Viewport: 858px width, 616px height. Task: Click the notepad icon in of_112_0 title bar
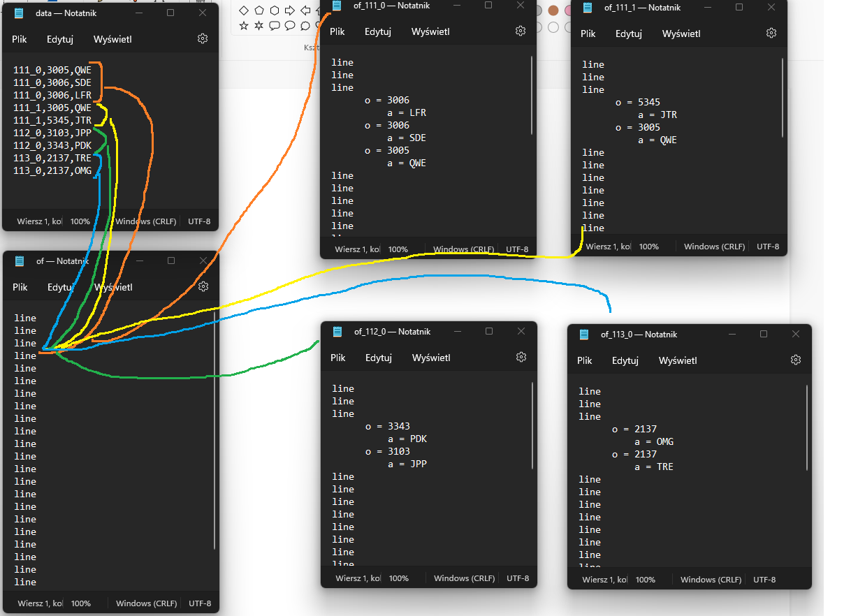[338, 331]
